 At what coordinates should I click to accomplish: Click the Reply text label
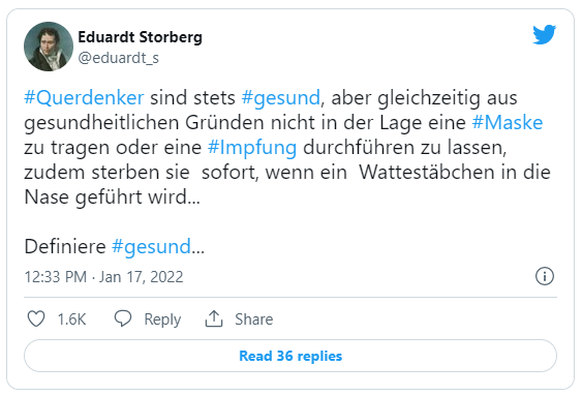tap(163, 319)
